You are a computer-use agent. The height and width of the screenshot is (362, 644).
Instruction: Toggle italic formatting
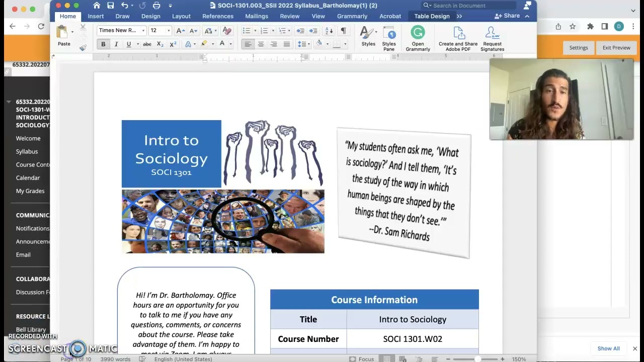pos(116,44)
